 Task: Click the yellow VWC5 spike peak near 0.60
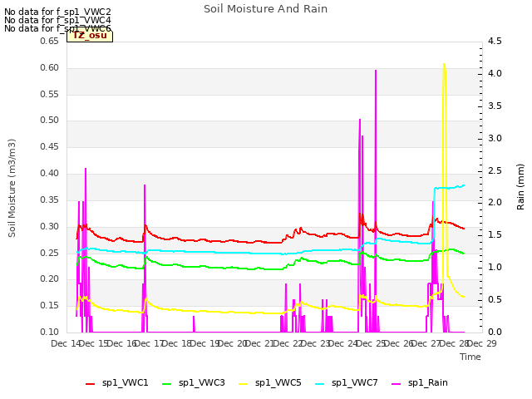click(x=444, y=64)
